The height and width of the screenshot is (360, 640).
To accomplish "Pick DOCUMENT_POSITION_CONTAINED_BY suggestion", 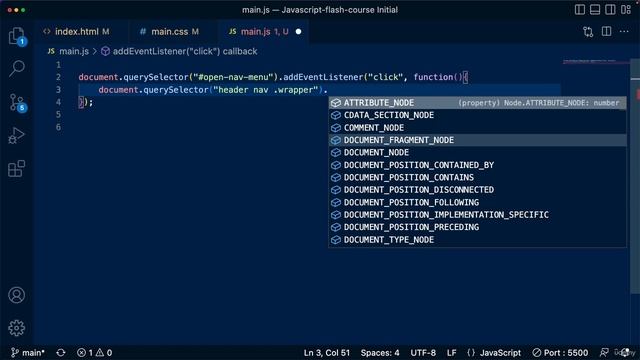I will tap(477, 165).
